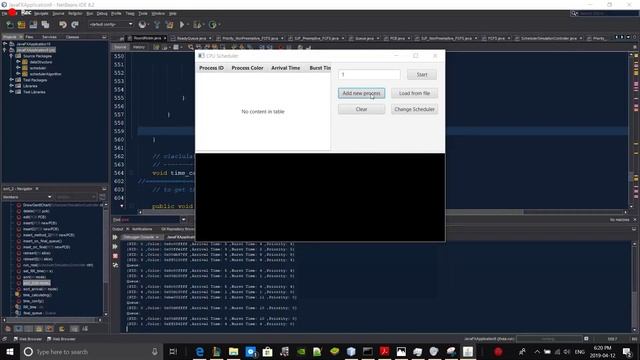Expand the Test Packages tree node
Image resolution: width=640 pixels, height=360 pixels.
click(x=11, y=80)
